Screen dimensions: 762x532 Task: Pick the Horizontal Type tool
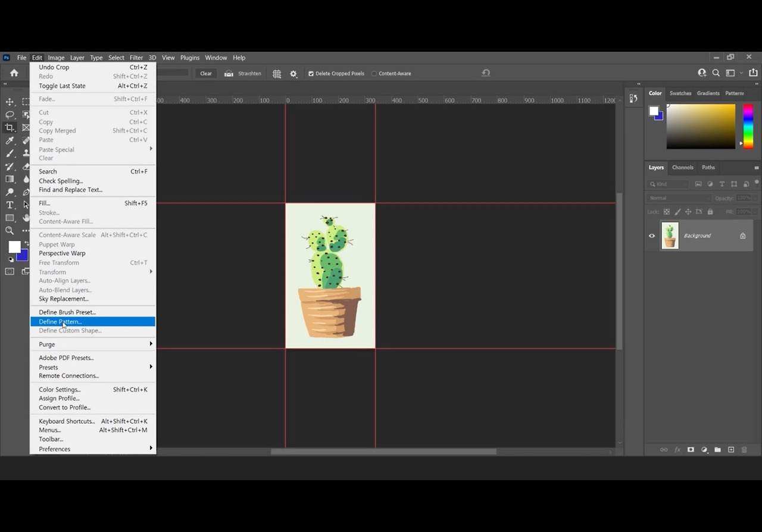pyautogui.click(x=10, y=205)
